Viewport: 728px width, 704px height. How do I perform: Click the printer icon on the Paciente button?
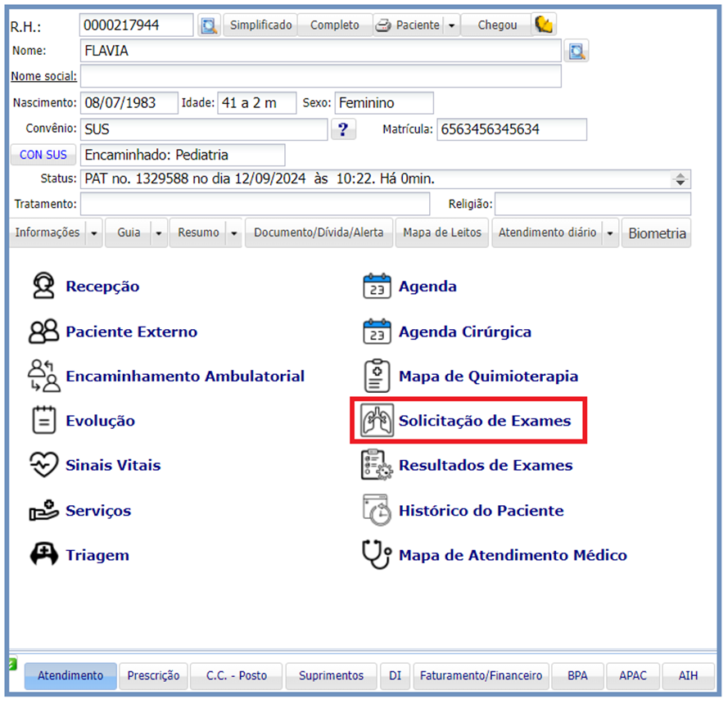(x=383, y=25)
